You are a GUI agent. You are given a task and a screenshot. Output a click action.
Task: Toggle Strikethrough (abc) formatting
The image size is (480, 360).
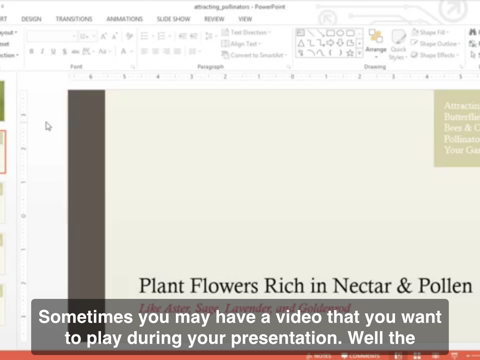tap(75, 51)
